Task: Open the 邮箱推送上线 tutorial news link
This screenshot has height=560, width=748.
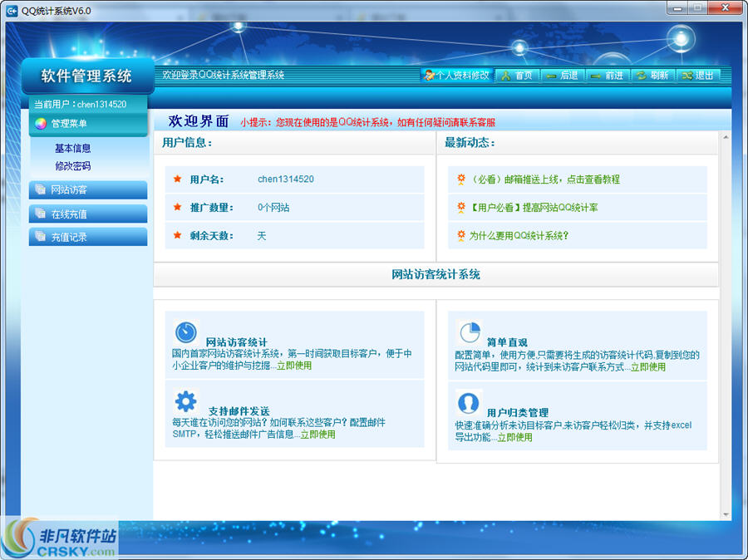Action: coord(544,179)
